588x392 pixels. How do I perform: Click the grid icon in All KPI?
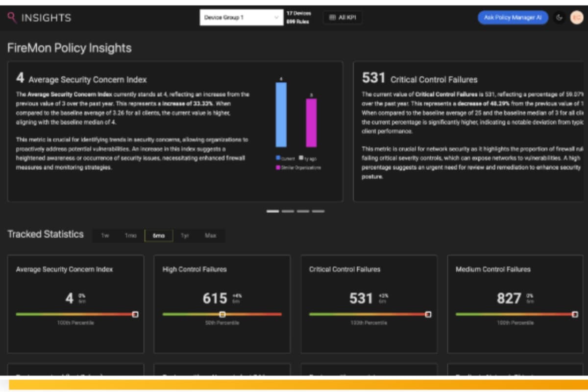coord(332,18)
